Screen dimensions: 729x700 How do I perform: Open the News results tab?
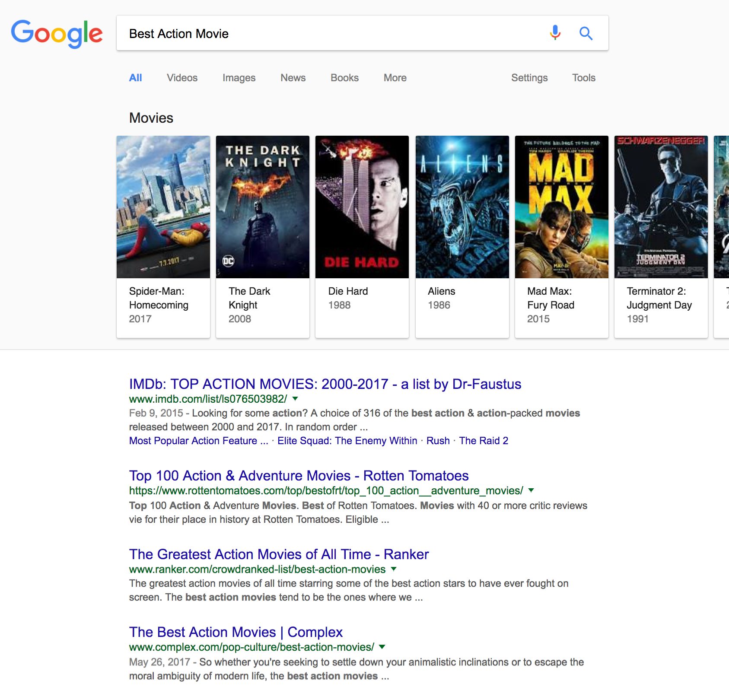click(293, 78)
